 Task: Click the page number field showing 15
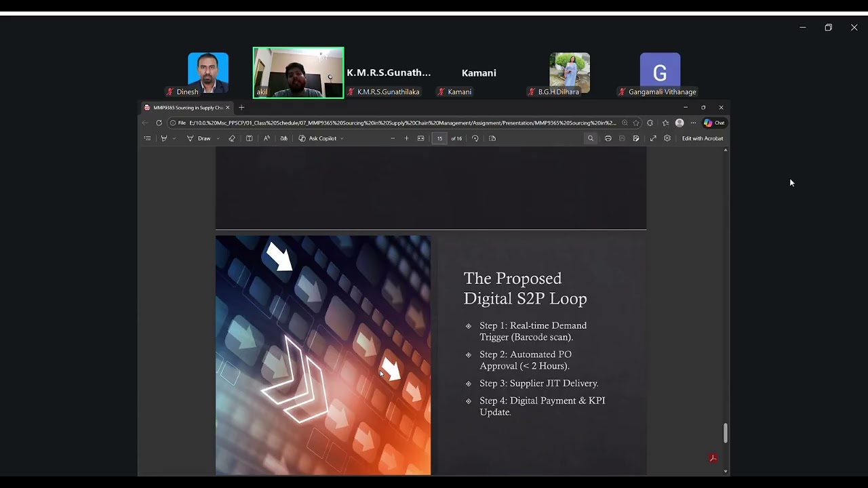pyautogui.click(x=439, y=138)
